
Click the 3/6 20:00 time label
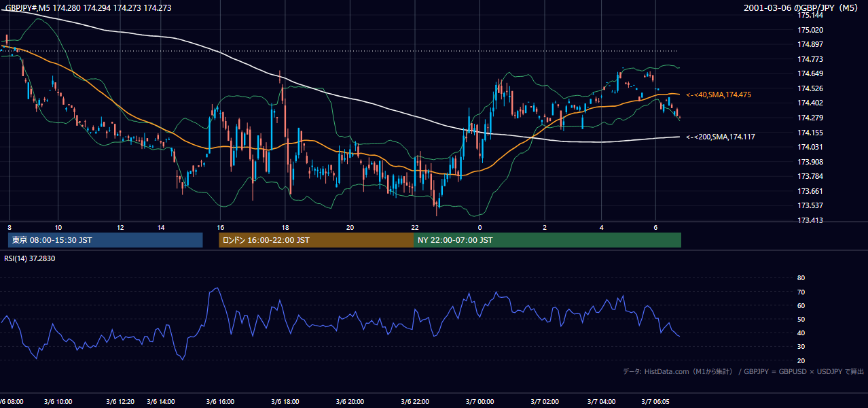coord(350,401)
